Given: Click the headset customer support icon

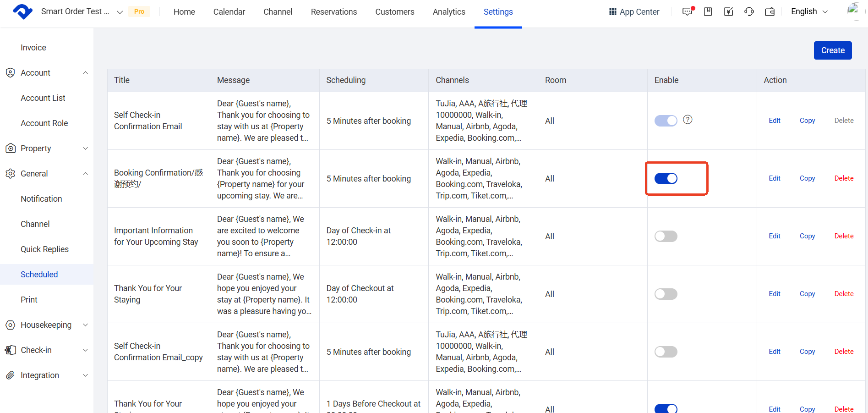Looking at the screenshot, I should click(x=749, y=12).
